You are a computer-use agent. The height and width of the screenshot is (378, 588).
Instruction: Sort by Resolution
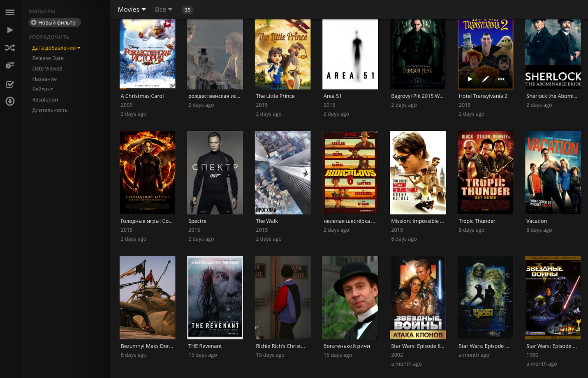tap(45, 100)
